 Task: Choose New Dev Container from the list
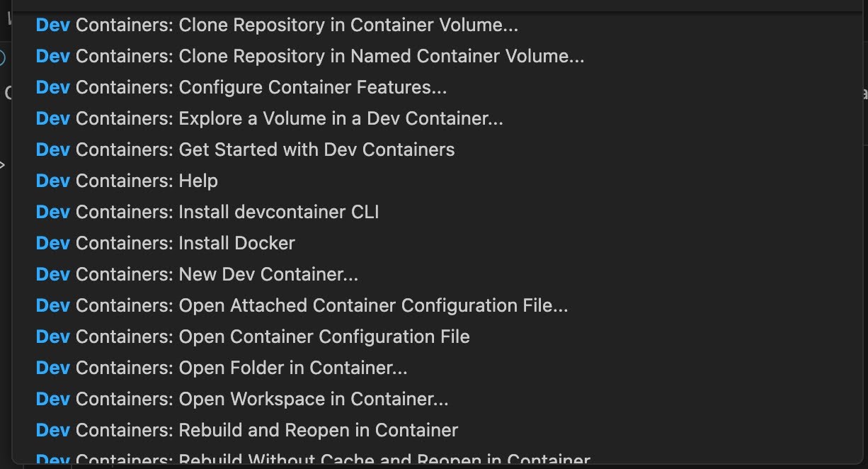197,274
